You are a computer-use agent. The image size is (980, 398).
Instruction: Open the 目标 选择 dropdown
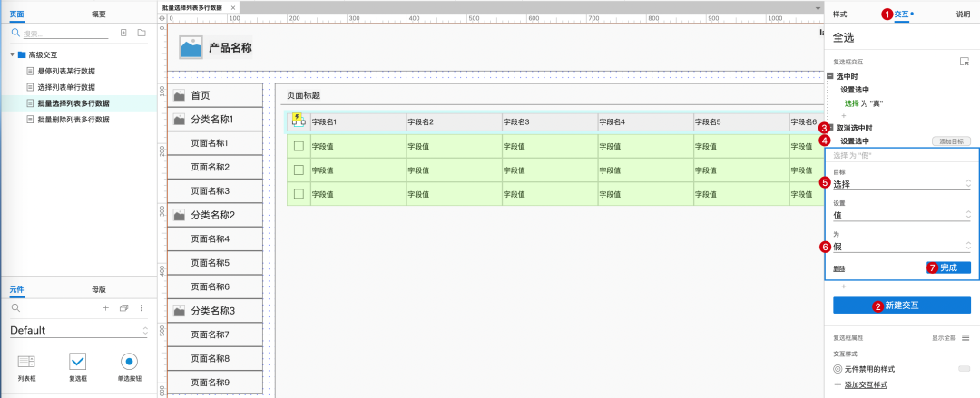point(902,184)
